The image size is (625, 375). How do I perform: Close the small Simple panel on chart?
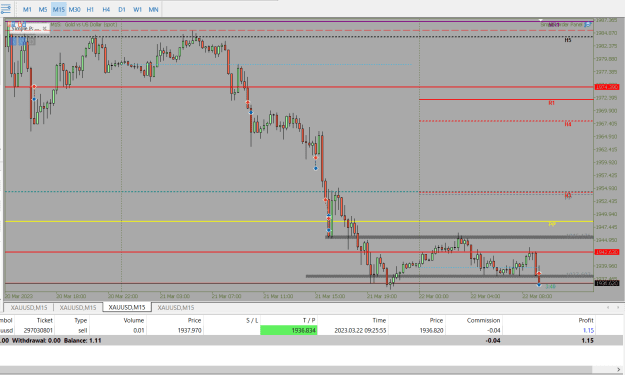tap(45, 28)
